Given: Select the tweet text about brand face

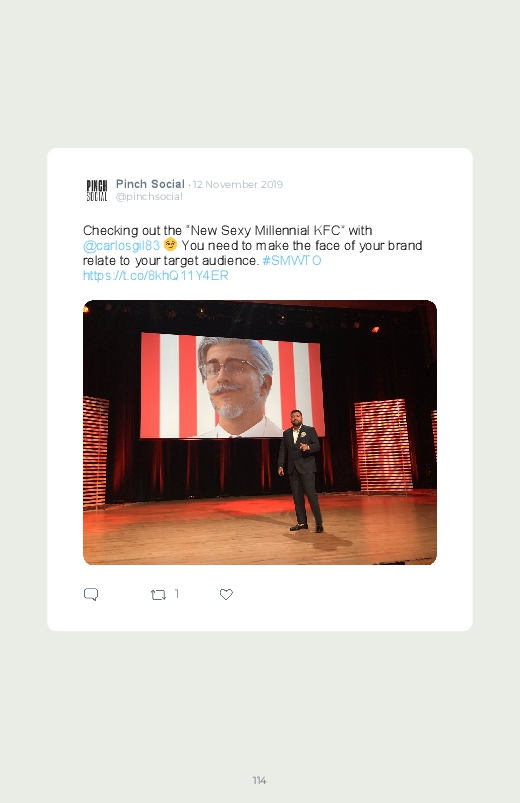Looking at the screenshot, I should (253, 253).
